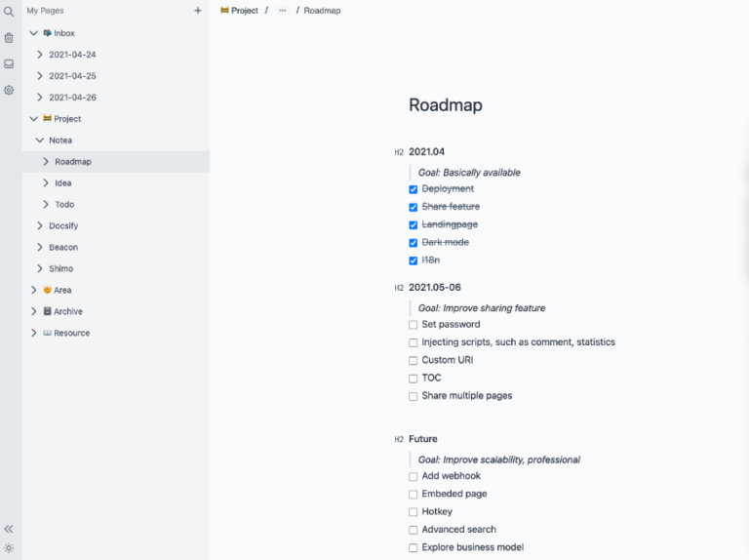This screenshot has height=560, width=749.
Task: Open the Idea page in sidebar
Action: click(x=63, y=183)
